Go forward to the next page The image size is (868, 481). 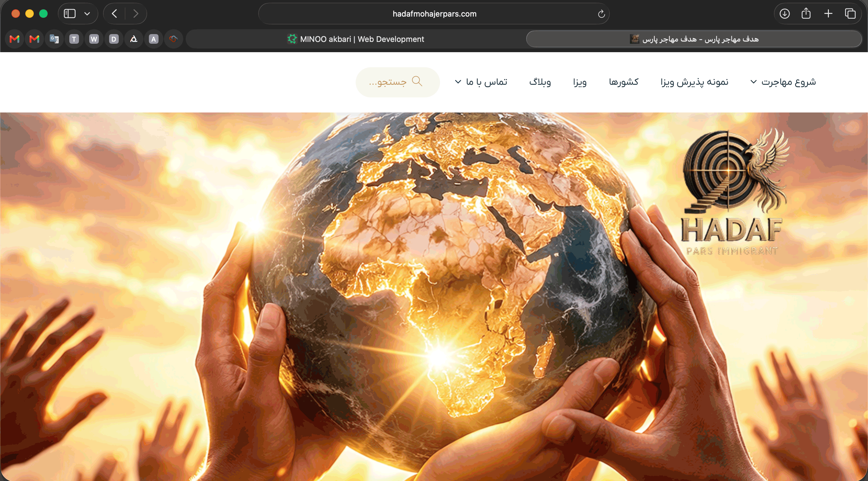[135, 14]
